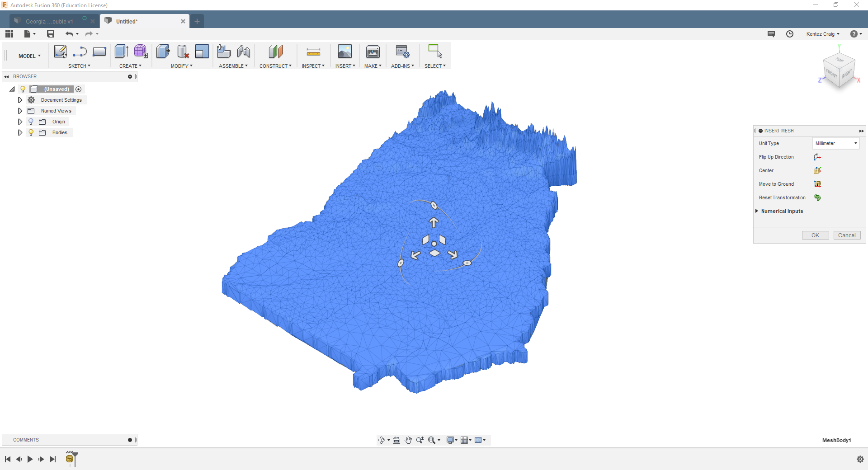Open the CREATE menu
Screen dimensions: 868x470
130,66
